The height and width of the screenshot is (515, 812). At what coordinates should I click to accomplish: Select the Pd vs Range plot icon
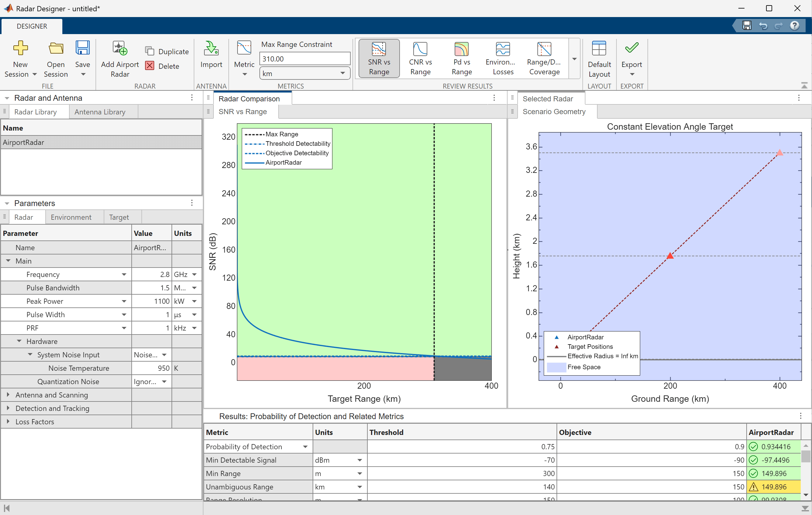pyautogui.click(x=462, y=49)
